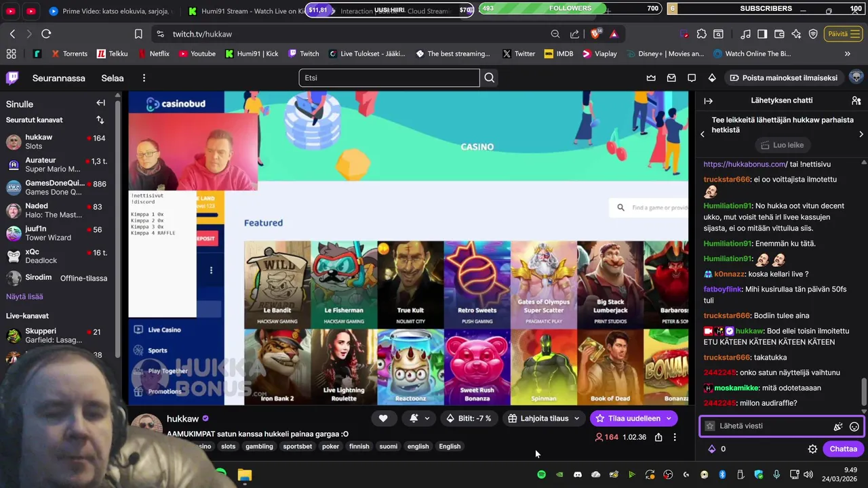Screen dimensions: 868x488
Task: Open Netflix bookmark
Action: 154,54
